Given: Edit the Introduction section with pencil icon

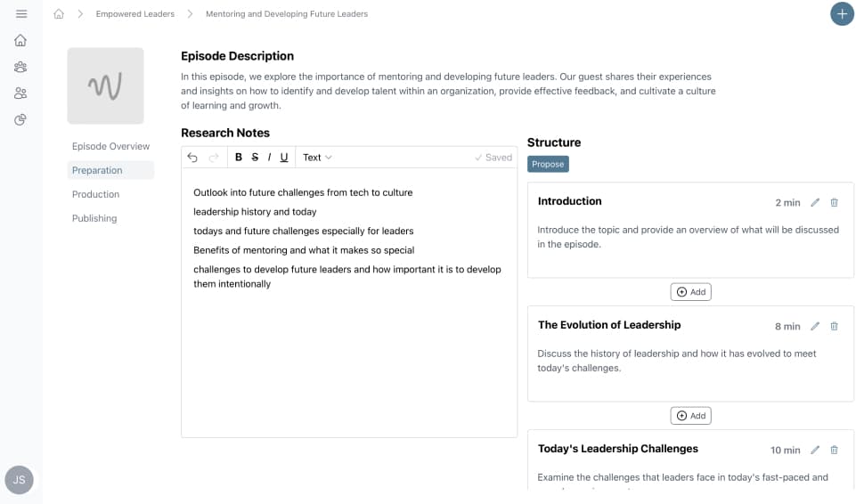Looking at the screenshot, I should [x=815, y=202].
